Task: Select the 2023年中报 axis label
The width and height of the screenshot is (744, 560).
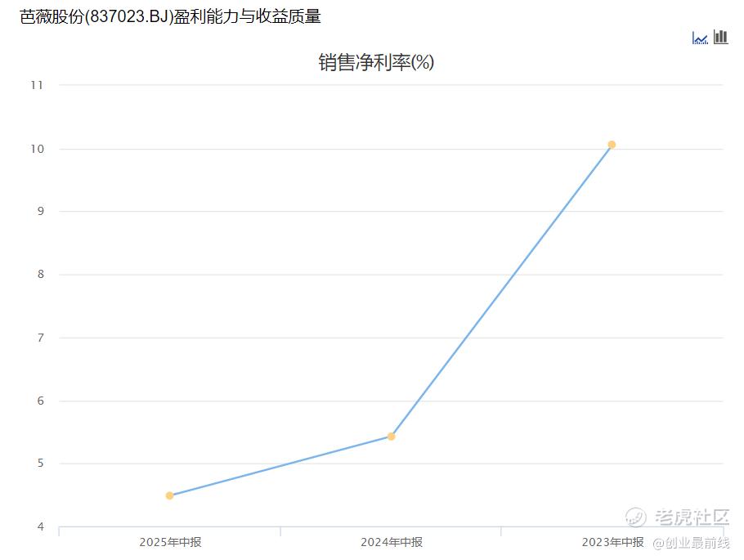Action: click(612, 542)
